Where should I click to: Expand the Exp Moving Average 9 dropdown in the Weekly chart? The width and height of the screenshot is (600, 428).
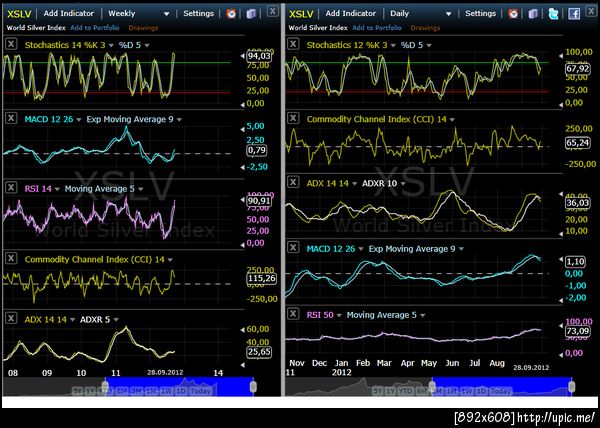point(179,120)
